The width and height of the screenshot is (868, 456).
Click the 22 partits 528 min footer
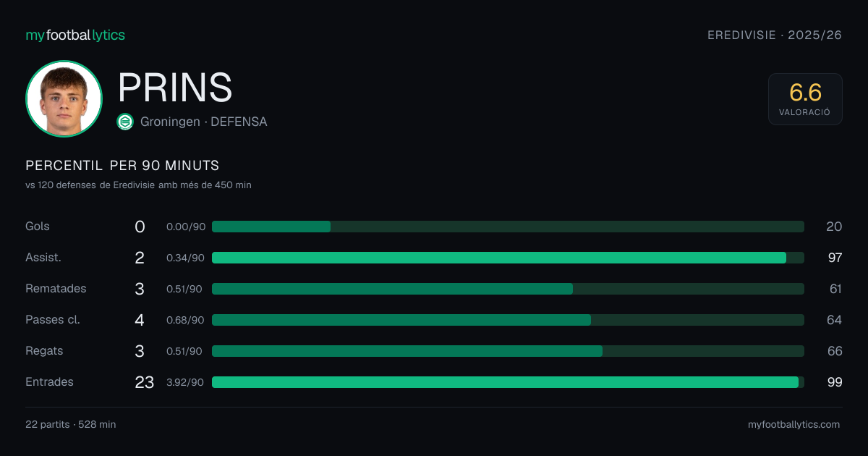pos(71,425)
